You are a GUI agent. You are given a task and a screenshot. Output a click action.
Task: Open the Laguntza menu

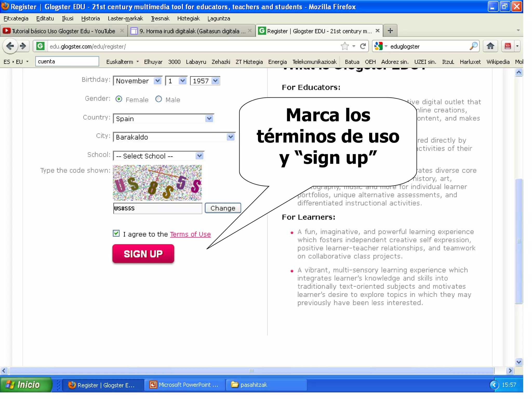coord(219,18)
